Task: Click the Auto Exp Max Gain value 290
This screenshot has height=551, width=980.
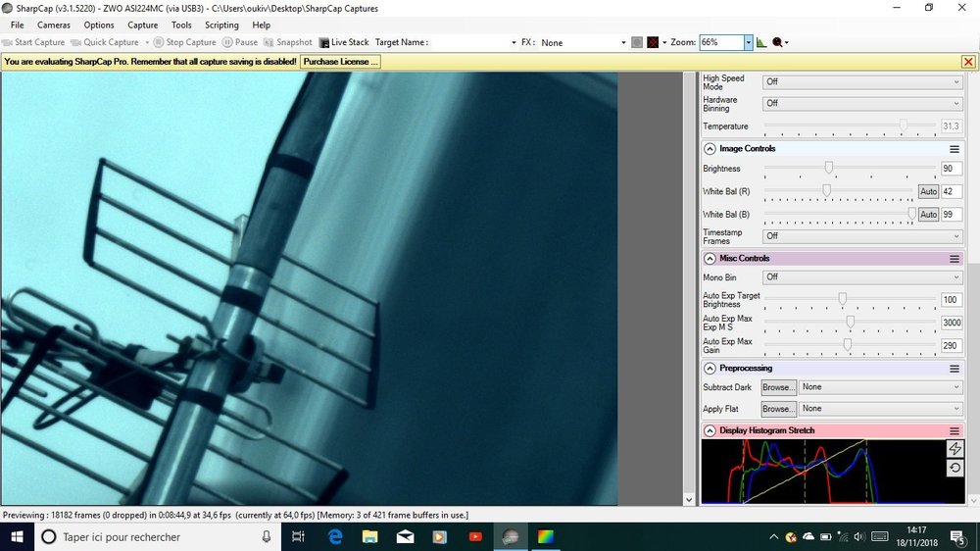Action: click(951, 345)
